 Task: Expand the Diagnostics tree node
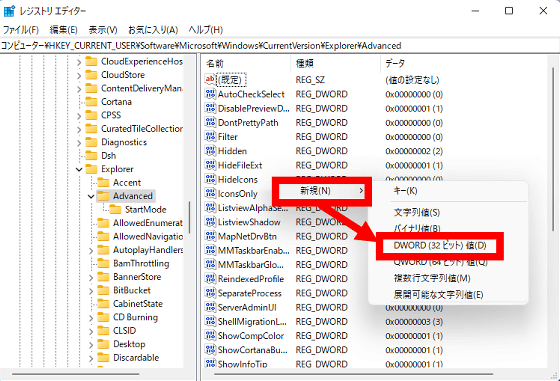(x=79, y=143)
